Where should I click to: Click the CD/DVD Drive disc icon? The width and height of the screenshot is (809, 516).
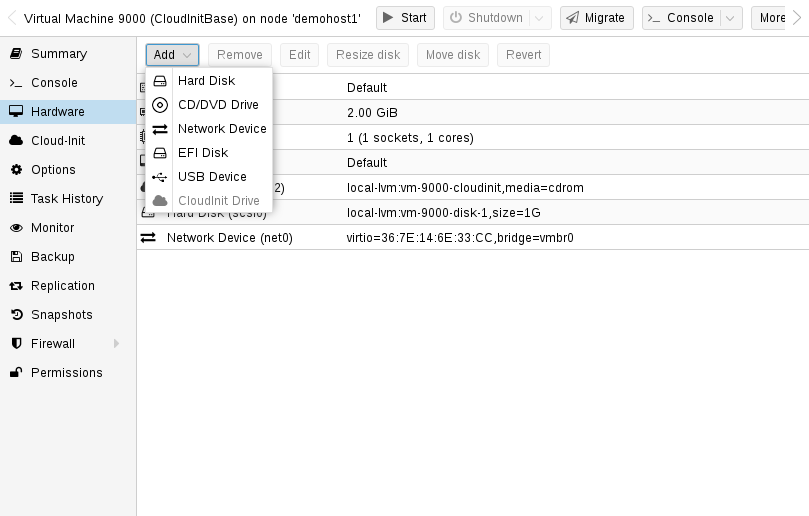160,105
